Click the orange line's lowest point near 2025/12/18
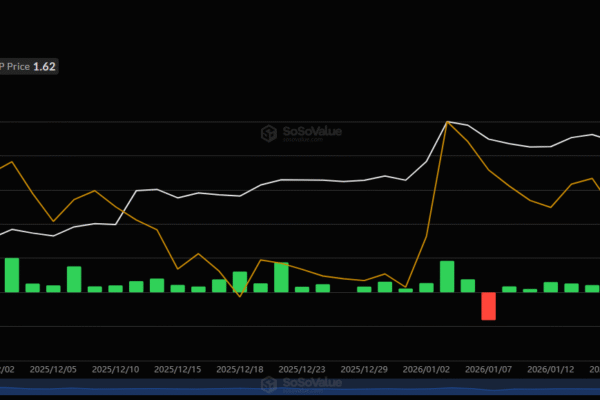This screenshot has width=600, height=400. click(240, 296)
